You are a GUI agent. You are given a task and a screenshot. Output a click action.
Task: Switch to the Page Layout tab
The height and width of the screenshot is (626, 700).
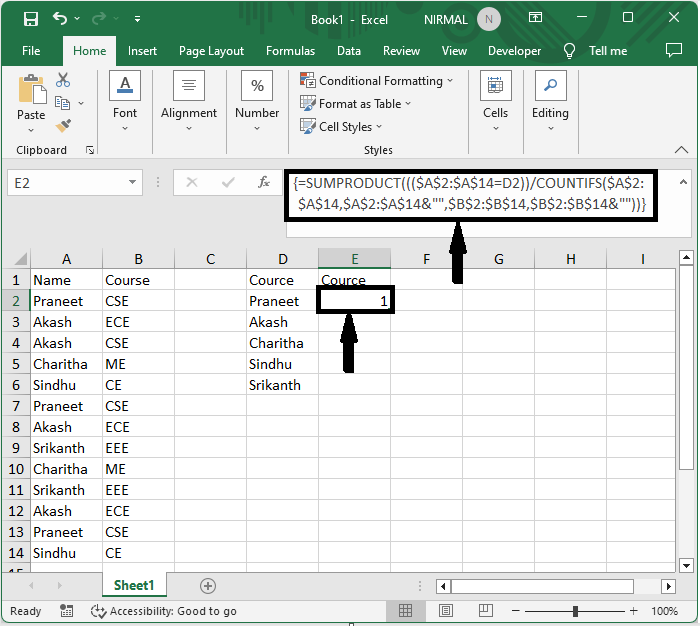coord(211,51)
